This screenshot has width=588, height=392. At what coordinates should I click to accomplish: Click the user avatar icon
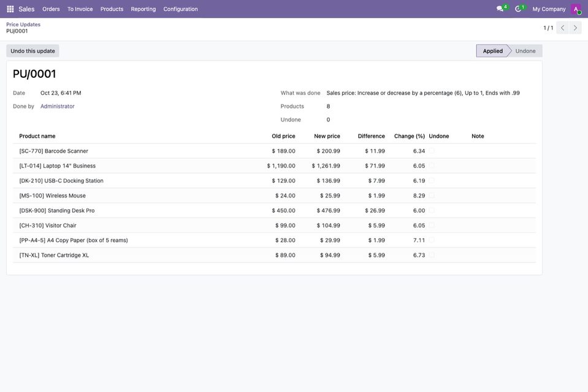point(576,9)
